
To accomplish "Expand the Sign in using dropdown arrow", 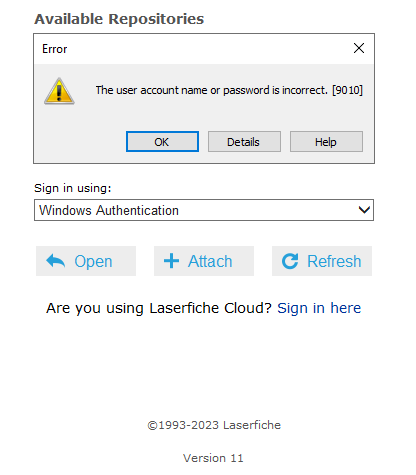I will click(364, 210).
